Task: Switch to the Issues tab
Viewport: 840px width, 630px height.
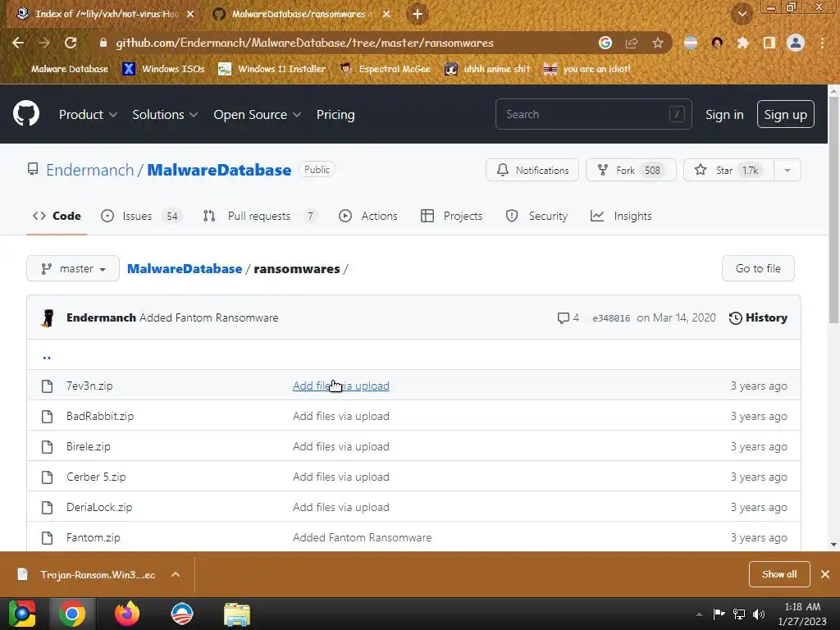Action: click(141, 216)
